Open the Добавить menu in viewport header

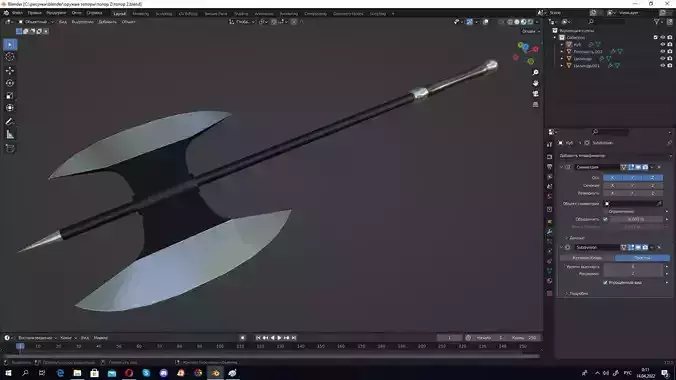click(107, 22)
